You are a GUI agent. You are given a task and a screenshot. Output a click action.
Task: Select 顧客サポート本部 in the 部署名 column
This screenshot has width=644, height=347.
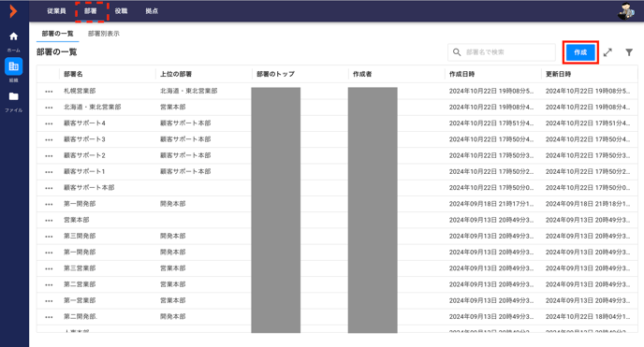89,188
